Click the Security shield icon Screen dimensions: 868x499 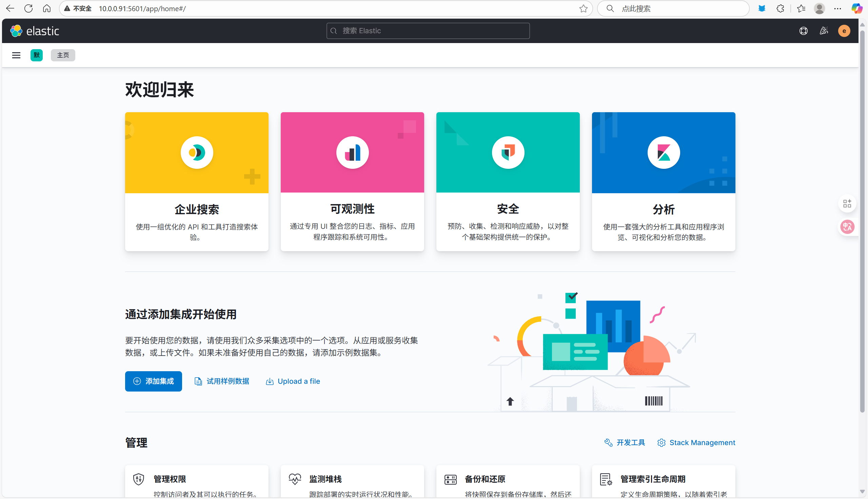pos(508,153)
